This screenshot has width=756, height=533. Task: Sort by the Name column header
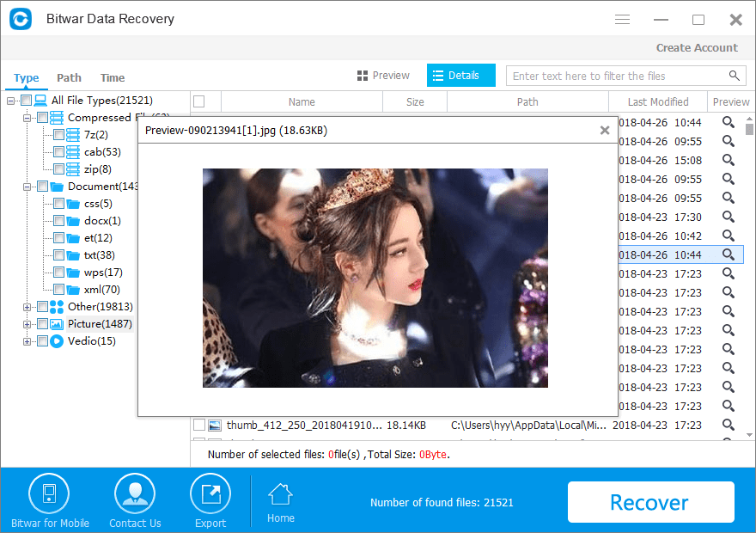302,101
